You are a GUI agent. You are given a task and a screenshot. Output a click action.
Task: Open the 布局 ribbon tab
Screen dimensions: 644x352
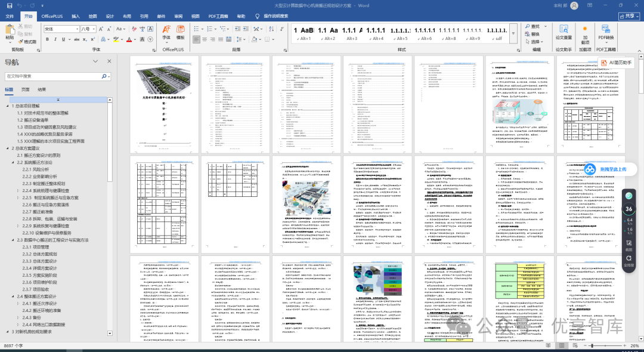tap(127, 17)
